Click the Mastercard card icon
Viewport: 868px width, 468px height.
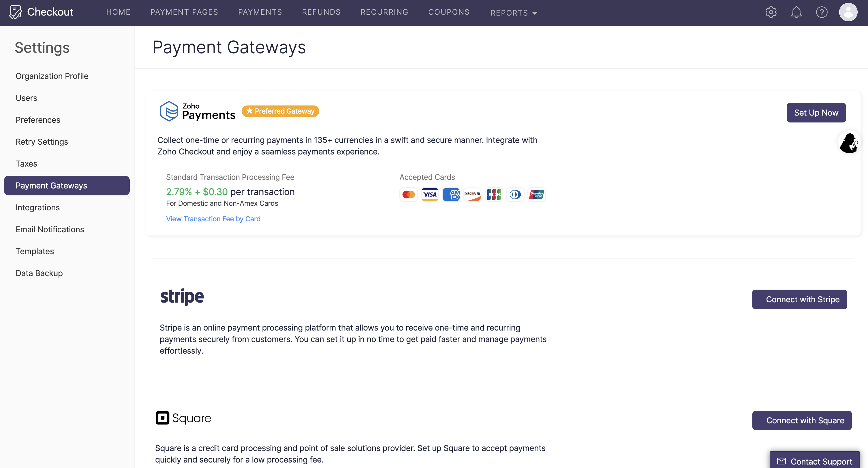pyautogui.click(x=408, y=194)
